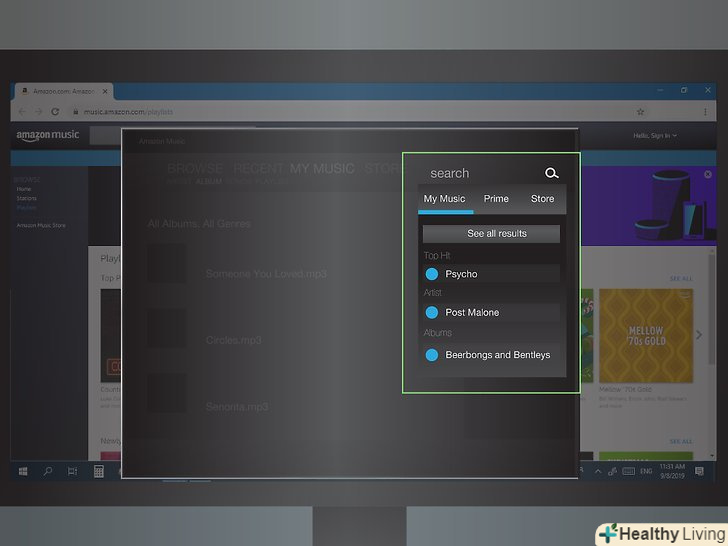
Task: Advance the playlist carousel with right chevron
Action: (x=699, y=335)
